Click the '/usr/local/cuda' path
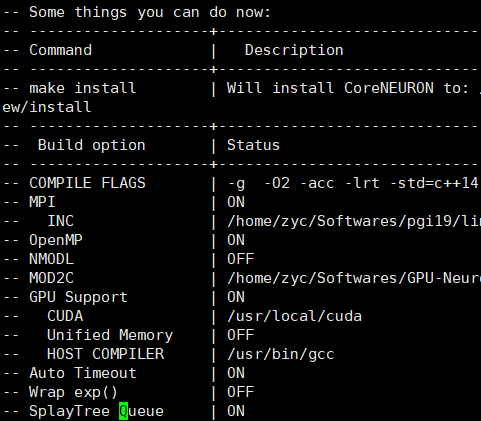481x421 pixels. tap(294, 316)
